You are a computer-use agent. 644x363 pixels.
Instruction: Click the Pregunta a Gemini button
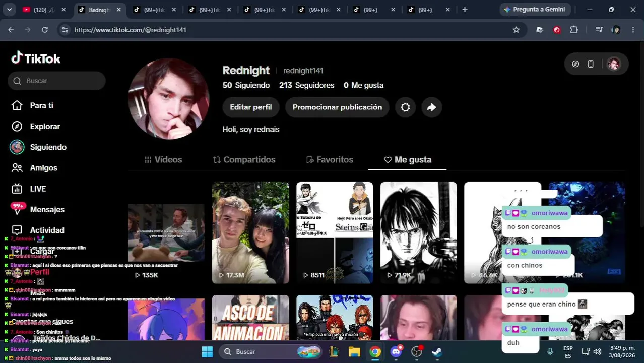click(x=534, y=10)
